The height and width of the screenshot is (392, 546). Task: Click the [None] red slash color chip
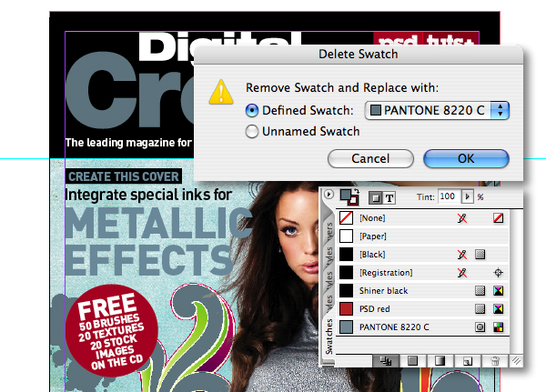[346, 218]
